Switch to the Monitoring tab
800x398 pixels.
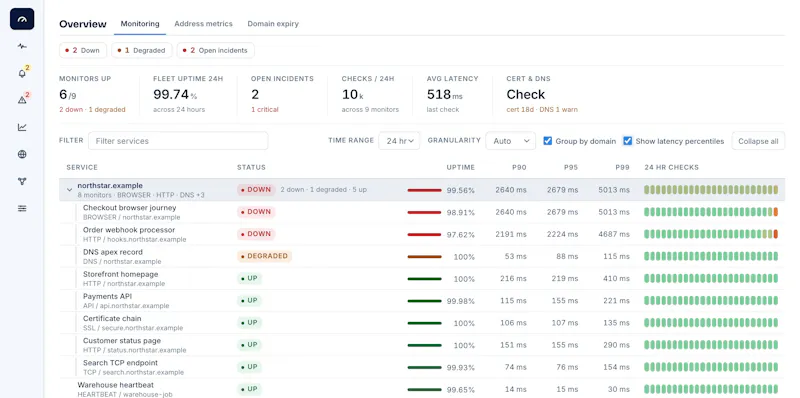(140, 23)
